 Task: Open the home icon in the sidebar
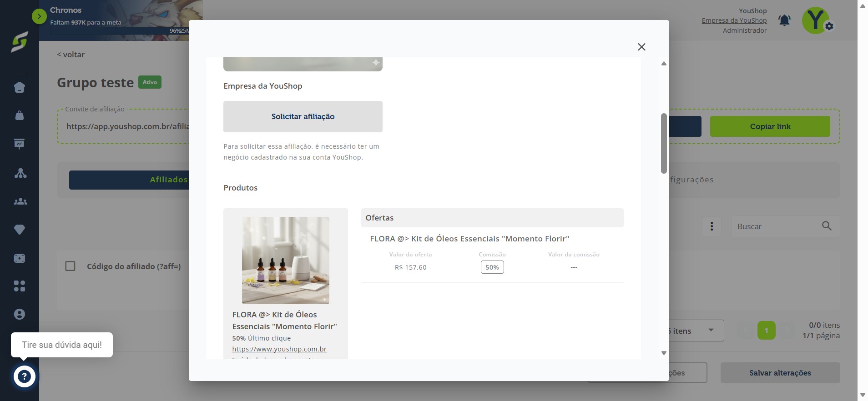tap(20, 87)
